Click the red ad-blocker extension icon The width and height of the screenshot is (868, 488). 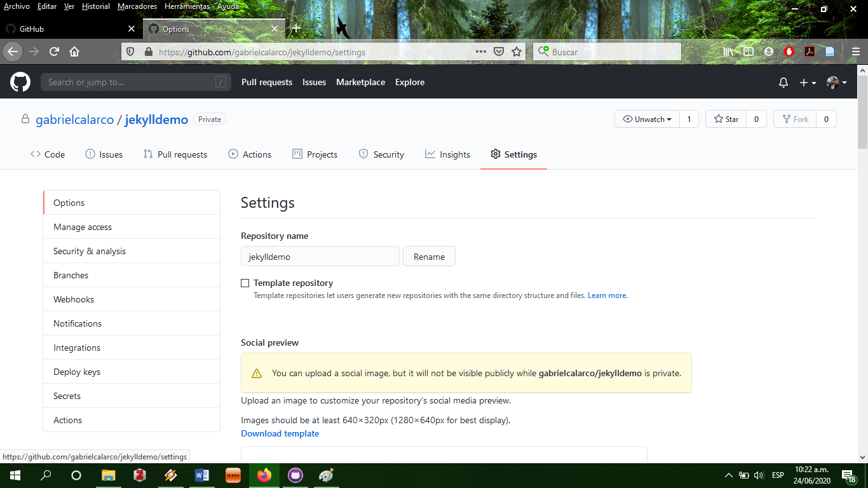pyautogui.click(x=789, y=51)
